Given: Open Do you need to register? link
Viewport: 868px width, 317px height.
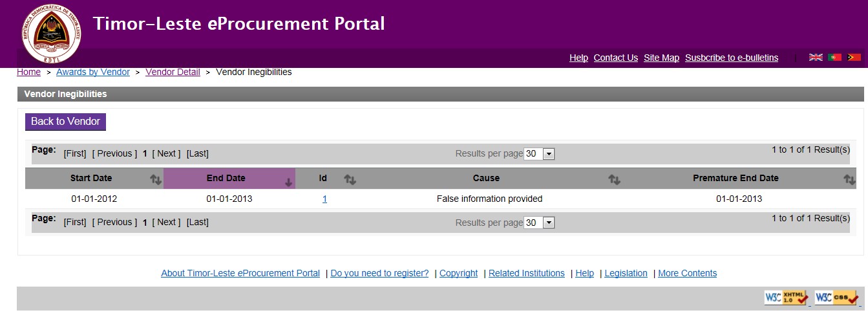Looking at the screenshot, I should [379, 273].
